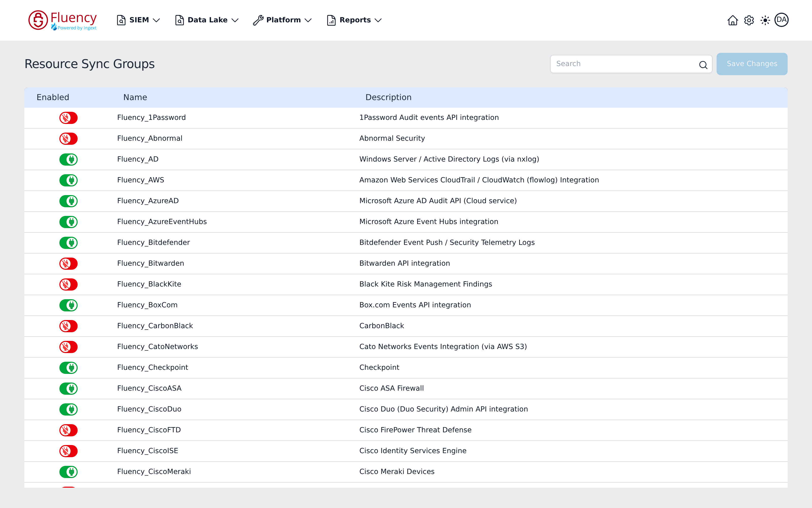Disable Fluency_BoxCom toggle
812x508 pixels.
tap(69, 305)
